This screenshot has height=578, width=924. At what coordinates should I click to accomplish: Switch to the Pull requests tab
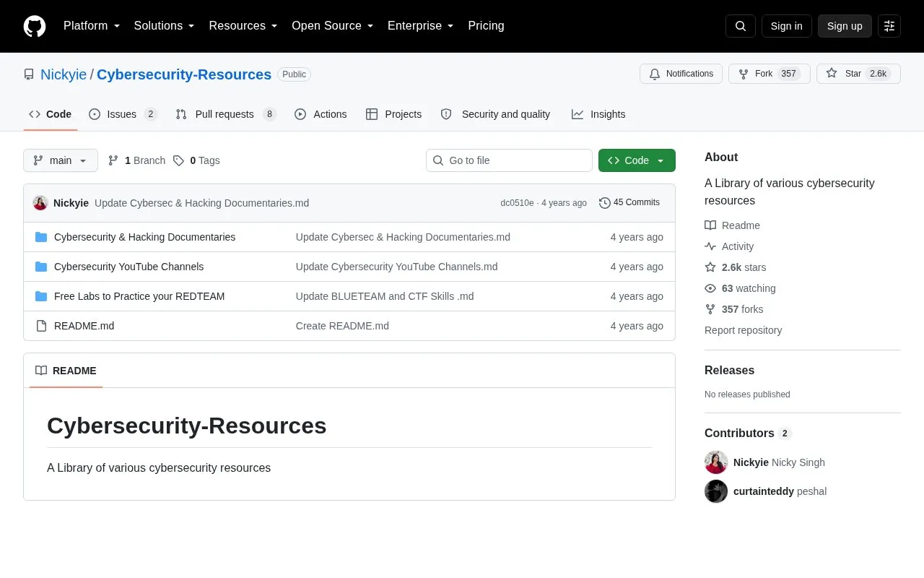(x=226, y=114)
